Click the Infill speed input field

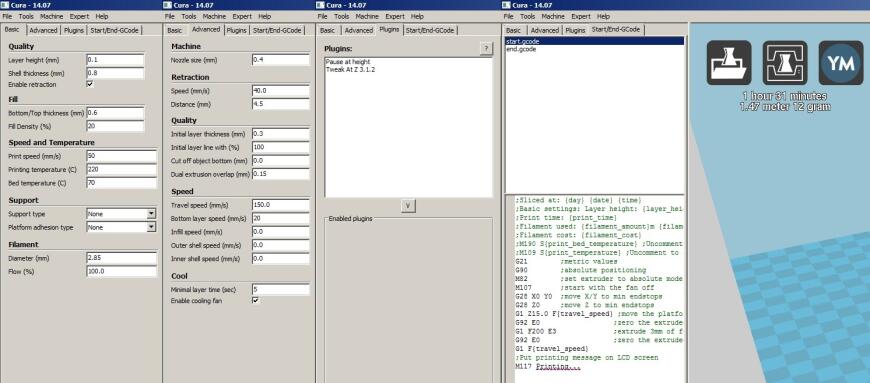coord(280,231)
